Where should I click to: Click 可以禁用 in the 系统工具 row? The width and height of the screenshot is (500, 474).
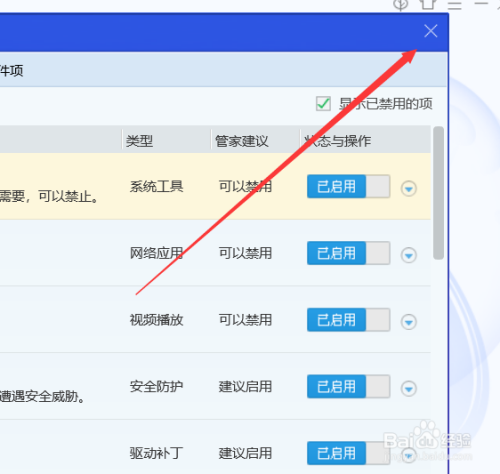[x=245, y=186]
